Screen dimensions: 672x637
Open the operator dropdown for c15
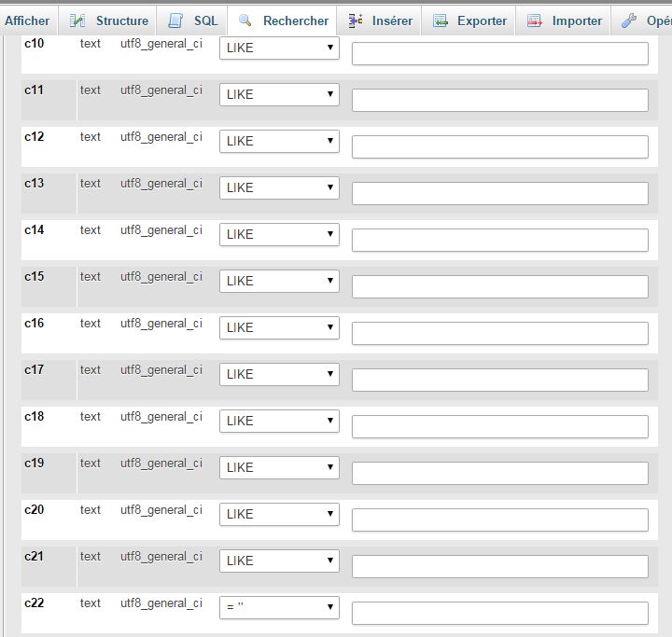279,281
